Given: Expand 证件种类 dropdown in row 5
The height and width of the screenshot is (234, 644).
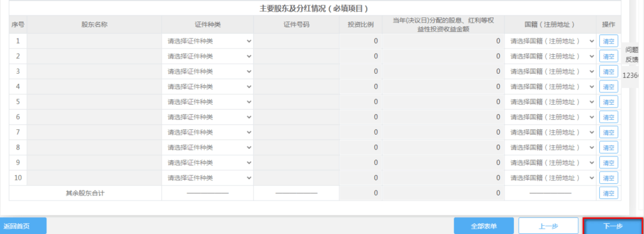Looking at the screenshot, I should [208, 102].
